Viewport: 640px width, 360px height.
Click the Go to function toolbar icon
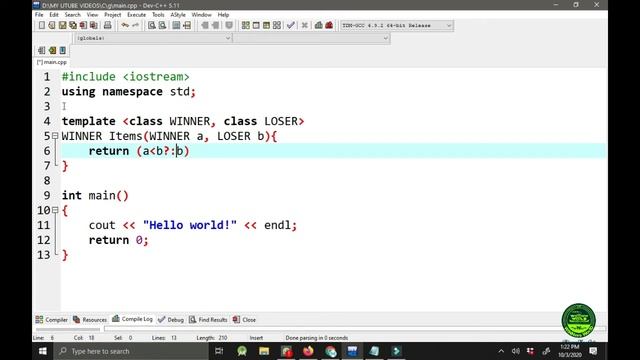[x=176, y=25]
